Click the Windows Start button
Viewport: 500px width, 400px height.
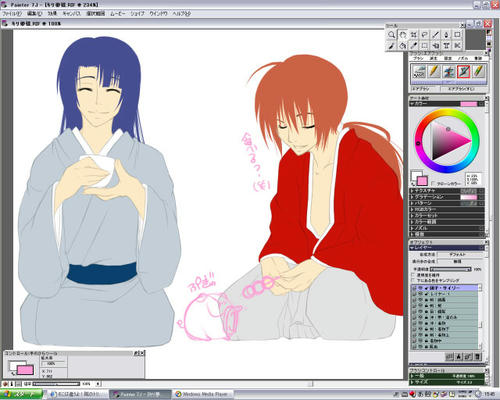point(21,394)
